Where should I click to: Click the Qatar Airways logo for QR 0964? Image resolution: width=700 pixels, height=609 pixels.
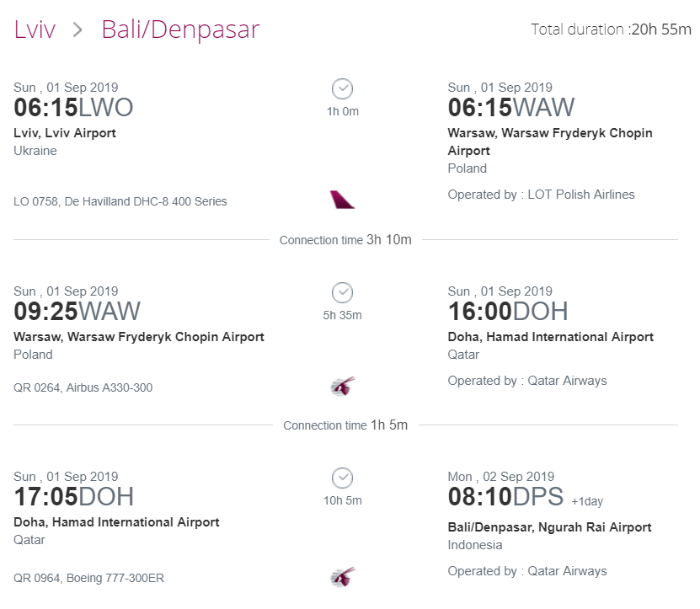tap(343, 576)
